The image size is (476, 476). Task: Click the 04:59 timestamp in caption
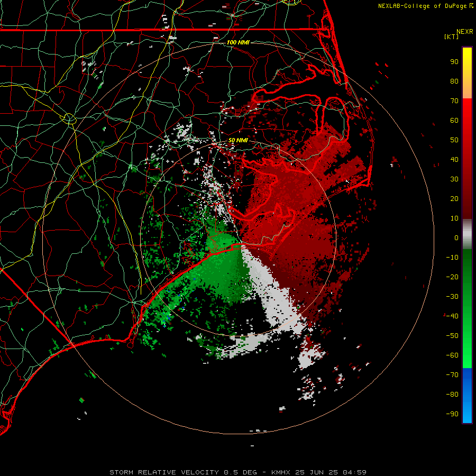355,472
